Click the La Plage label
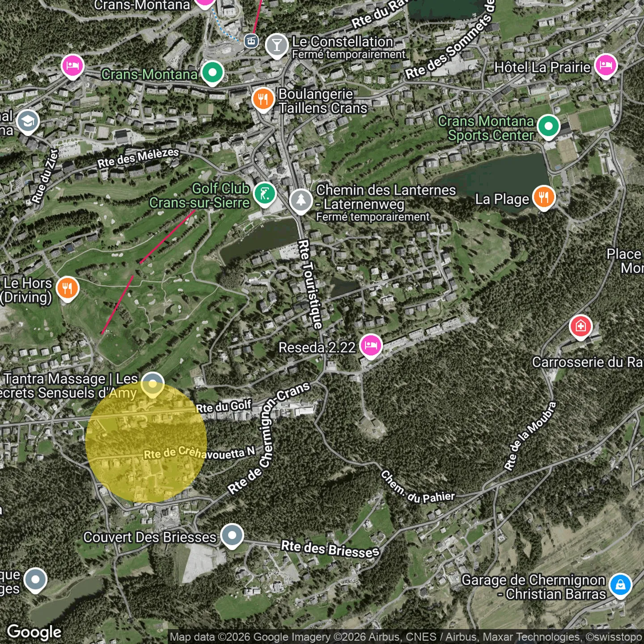Screen dimensions: 644x644 (502, 199)
